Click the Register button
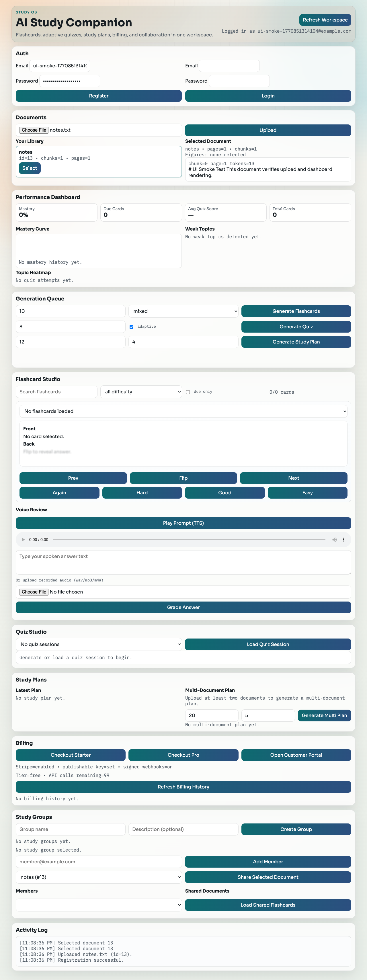Screen dimensions: 367x980 click(99, 96)
